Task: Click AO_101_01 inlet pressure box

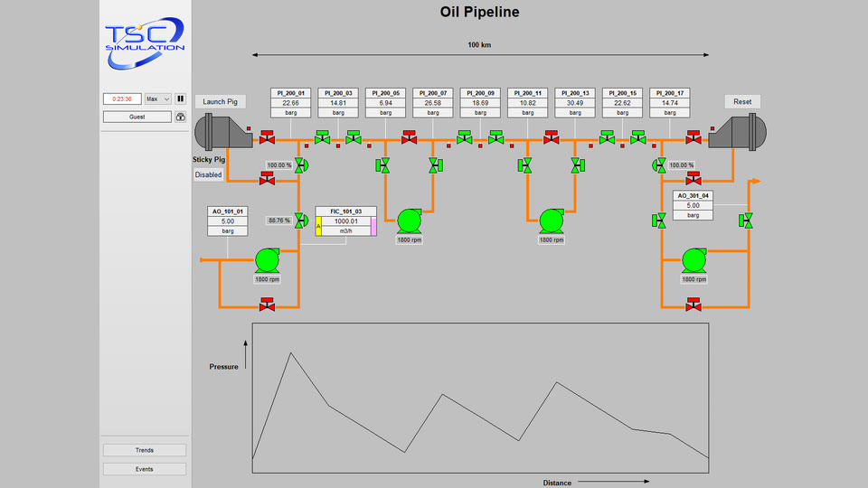Action: (228, 221)
